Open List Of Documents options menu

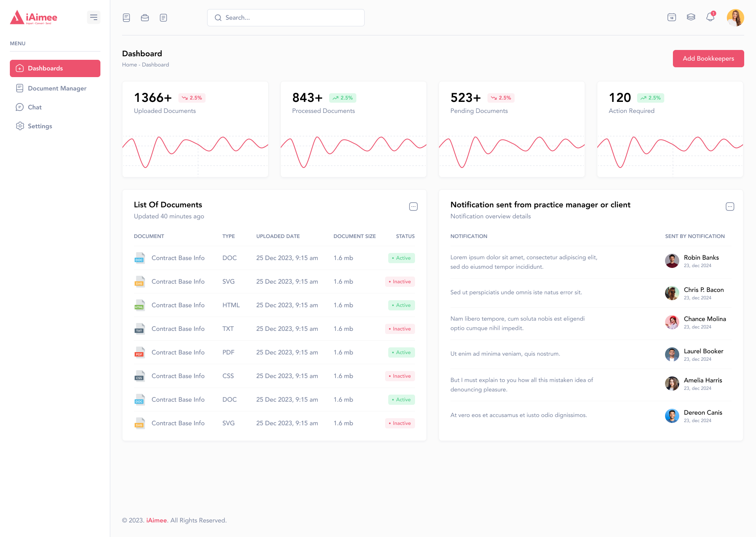413,207
